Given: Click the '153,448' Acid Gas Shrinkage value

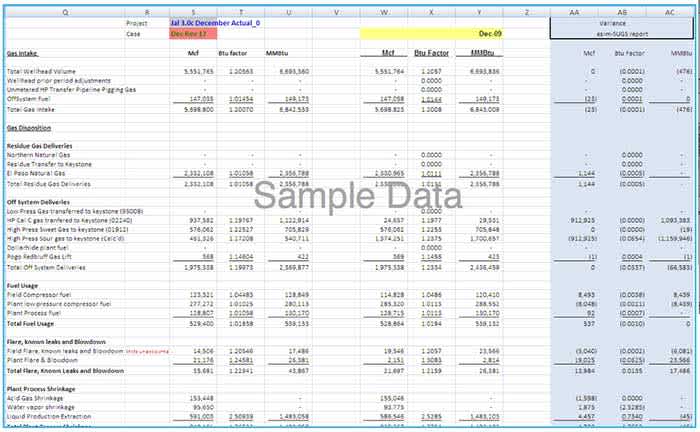Looking at the screenshot, I should tap(202, 398).
